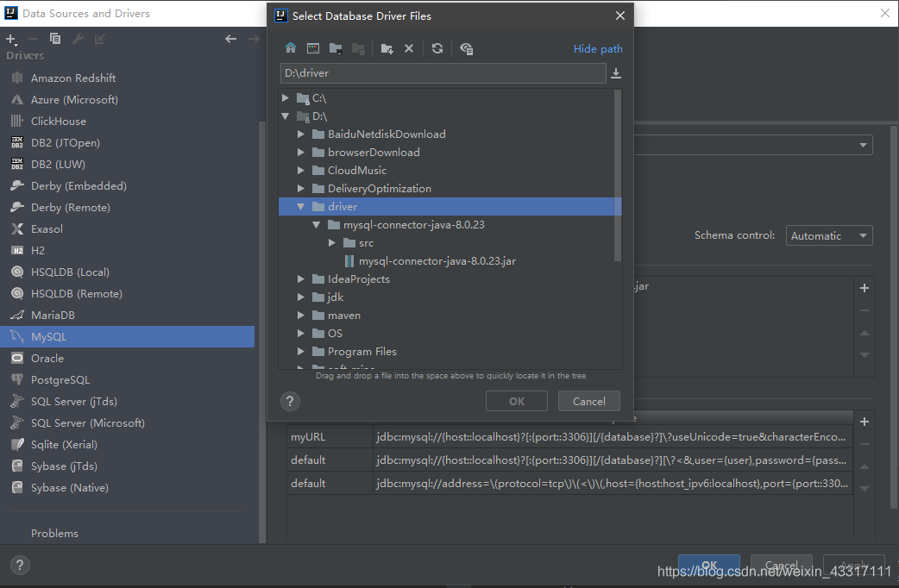899x588 pixels.
Task: Select the maven folder
Action: tap(344, 316)
